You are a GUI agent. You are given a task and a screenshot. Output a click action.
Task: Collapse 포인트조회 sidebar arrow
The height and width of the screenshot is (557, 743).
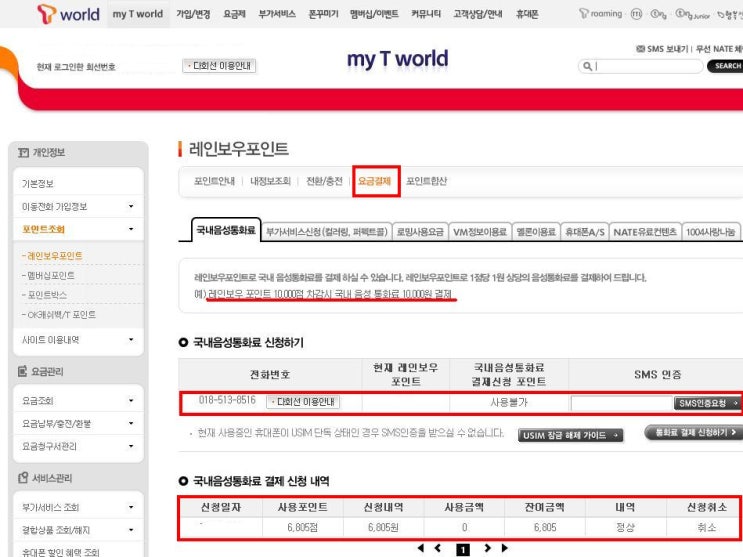coord(131,229)
